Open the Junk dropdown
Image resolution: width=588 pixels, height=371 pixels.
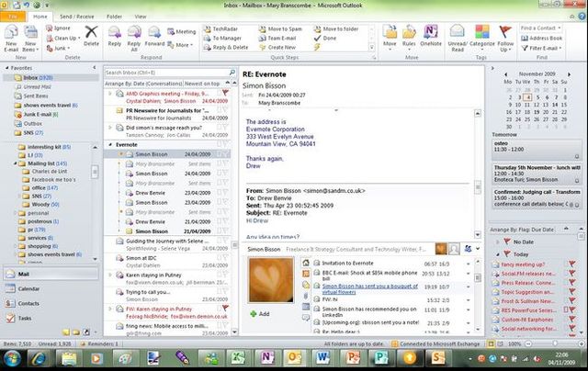coord(58,48)
